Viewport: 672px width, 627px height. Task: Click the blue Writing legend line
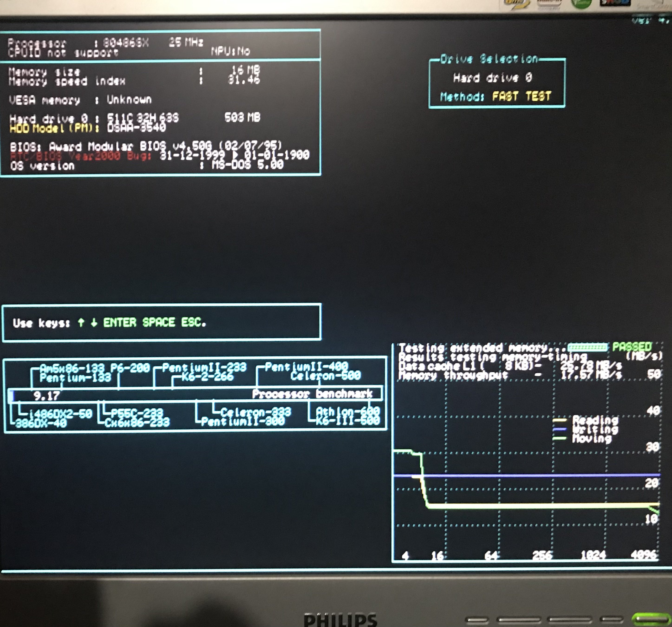coord(559,429)
